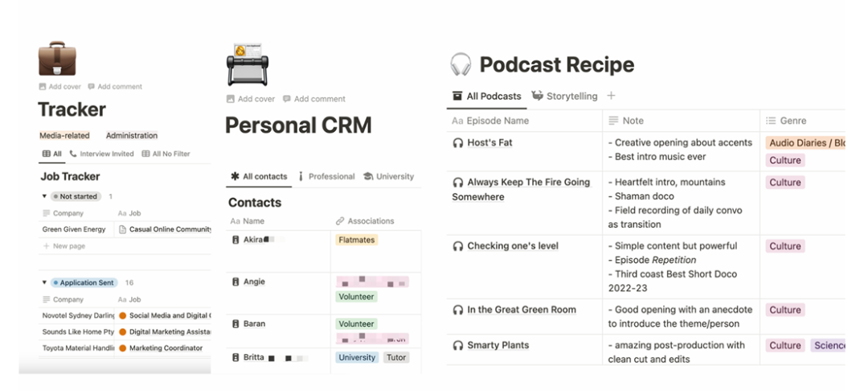Click the Flatmates tag on Akira's row
The height and width of the screenshot is (391, 868).
point(357,240)
